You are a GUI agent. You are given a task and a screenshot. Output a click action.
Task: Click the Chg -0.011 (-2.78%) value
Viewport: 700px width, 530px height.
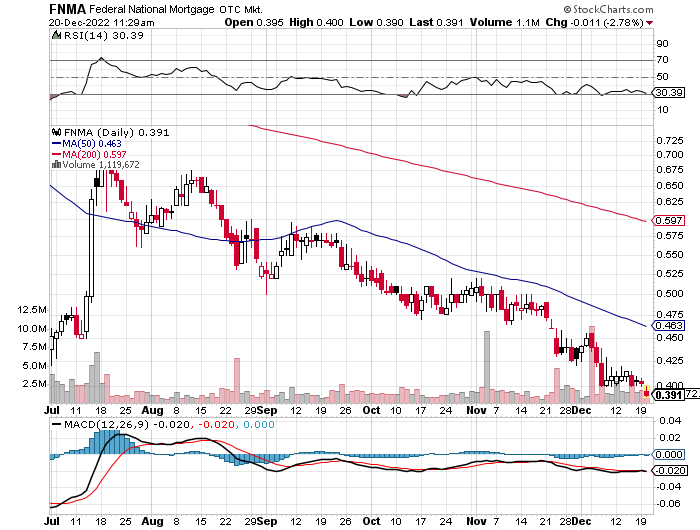tap(595, 22)
